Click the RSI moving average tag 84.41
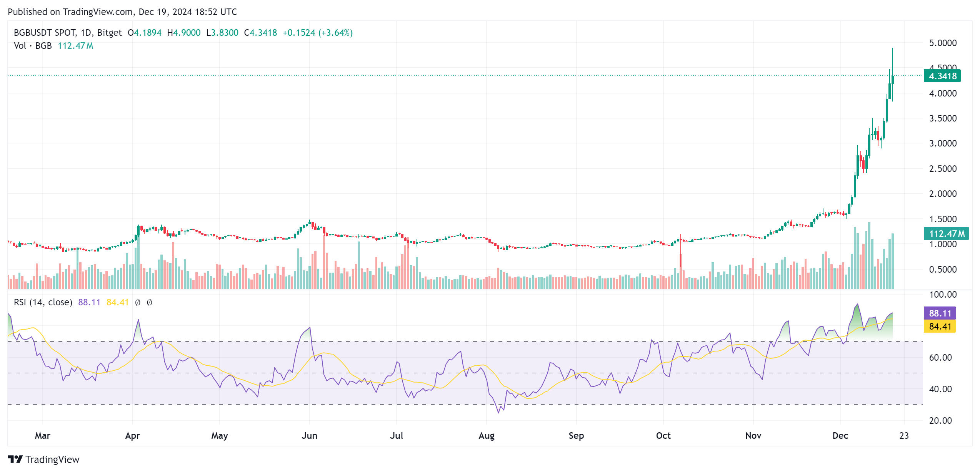 click(940, 326)
